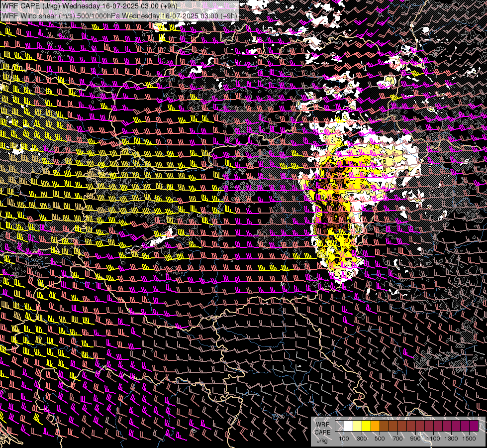The width and height of the screenshot is (487, 448).
Task: Select the orange legend swatch
Action: [x=375, y=426]
